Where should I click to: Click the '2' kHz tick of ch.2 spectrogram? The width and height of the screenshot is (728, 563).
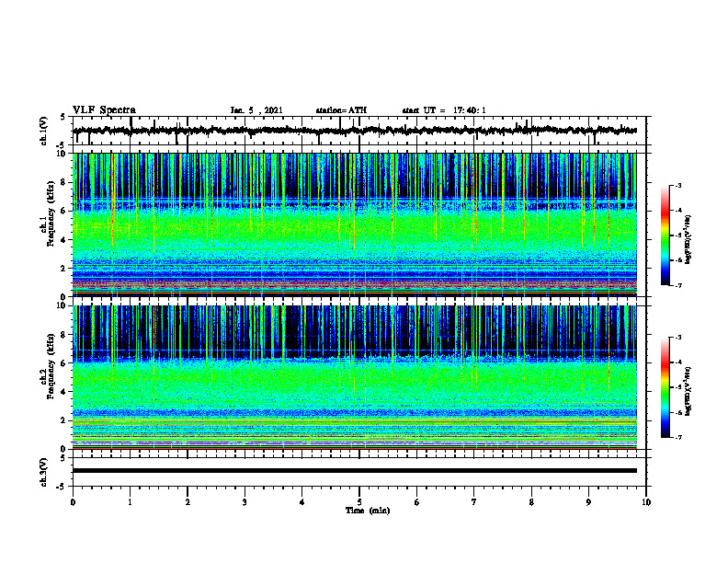click(x=65, y=420)
